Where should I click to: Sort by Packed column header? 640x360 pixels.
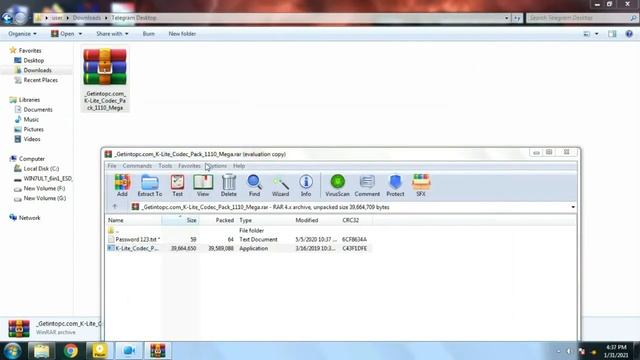(x=217, y=220)
